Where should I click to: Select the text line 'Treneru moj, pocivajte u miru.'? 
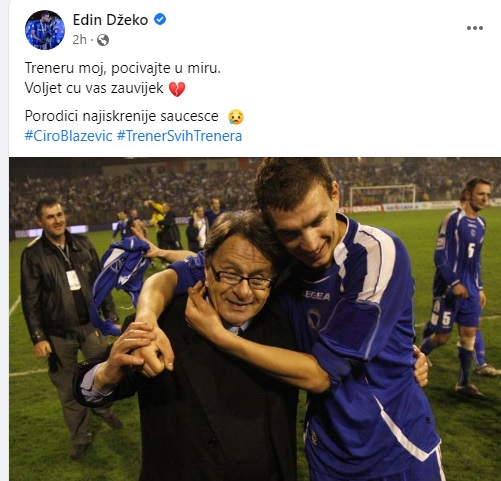pos(123,68)
